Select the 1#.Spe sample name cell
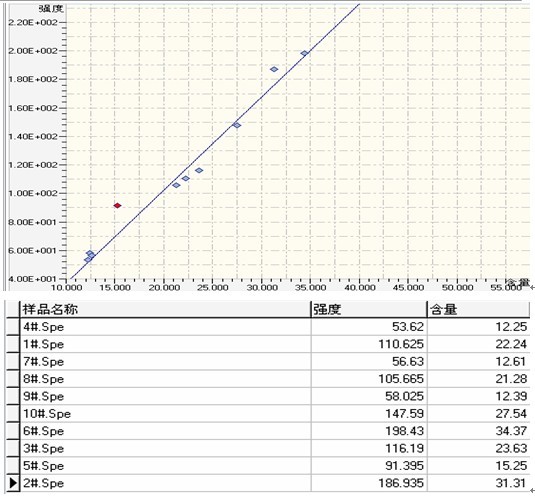The height and width of the screenshot is (498, 535). tap(165, 344)
